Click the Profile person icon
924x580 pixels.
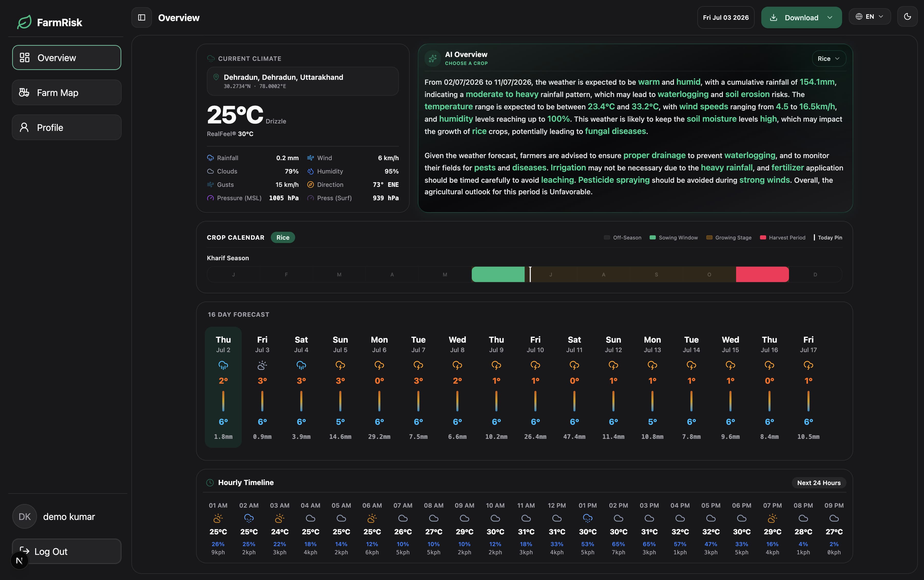tap(24, 127)
